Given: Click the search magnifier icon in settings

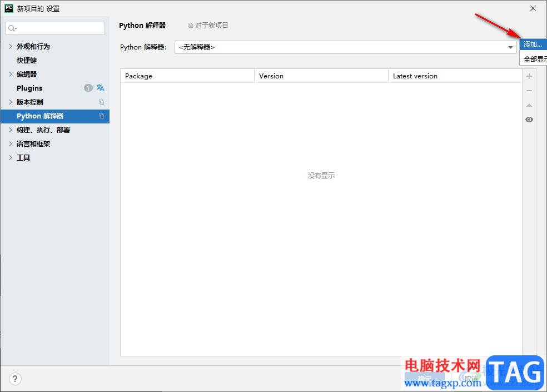Looking at the screenshot, I should coord(12,28).
